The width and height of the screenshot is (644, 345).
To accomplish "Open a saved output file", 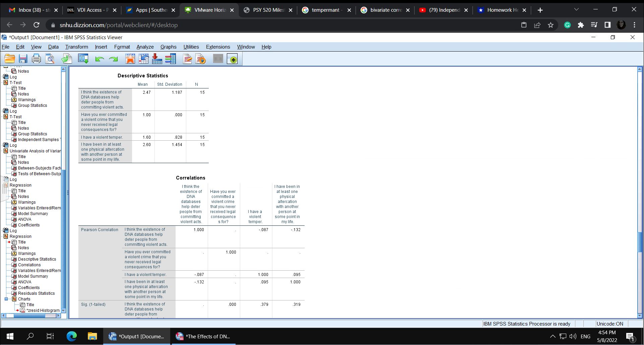I will tap(9, 59).
